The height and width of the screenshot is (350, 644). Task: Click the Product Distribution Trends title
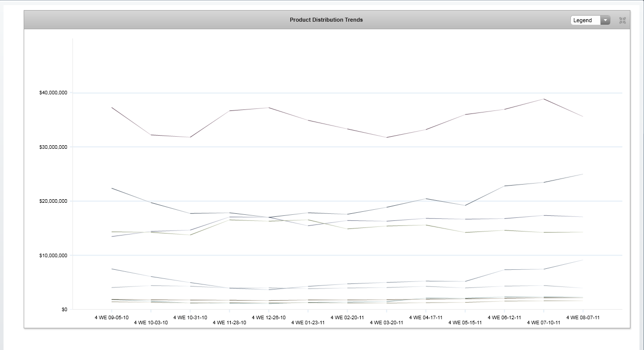click(x=326, y=20)
